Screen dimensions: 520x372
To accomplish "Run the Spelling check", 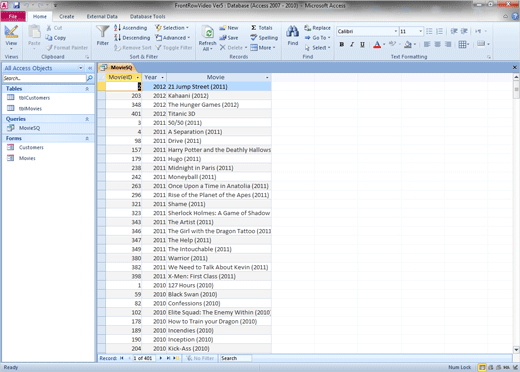I will tap(264, 38).
